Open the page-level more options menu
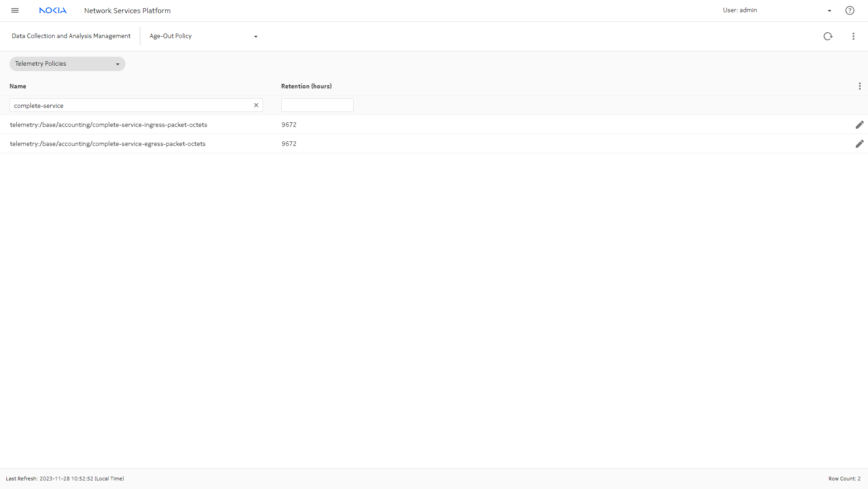Screen dimensions: 868x489 853,36
